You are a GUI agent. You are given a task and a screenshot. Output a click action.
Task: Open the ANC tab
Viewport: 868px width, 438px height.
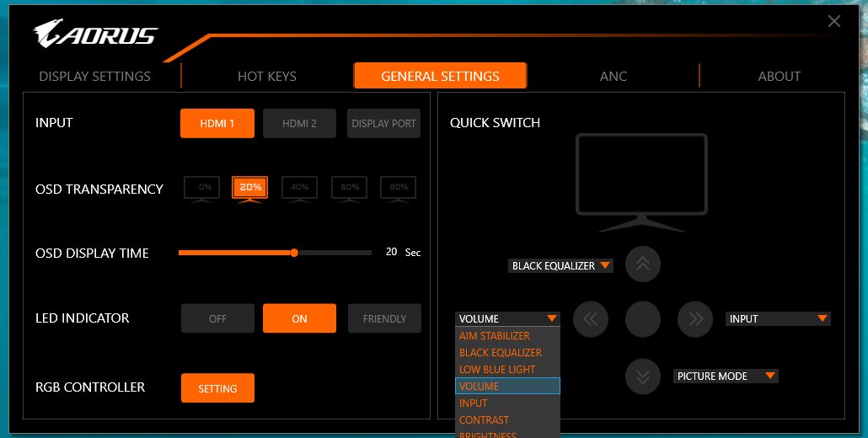(x=613, y=77)
